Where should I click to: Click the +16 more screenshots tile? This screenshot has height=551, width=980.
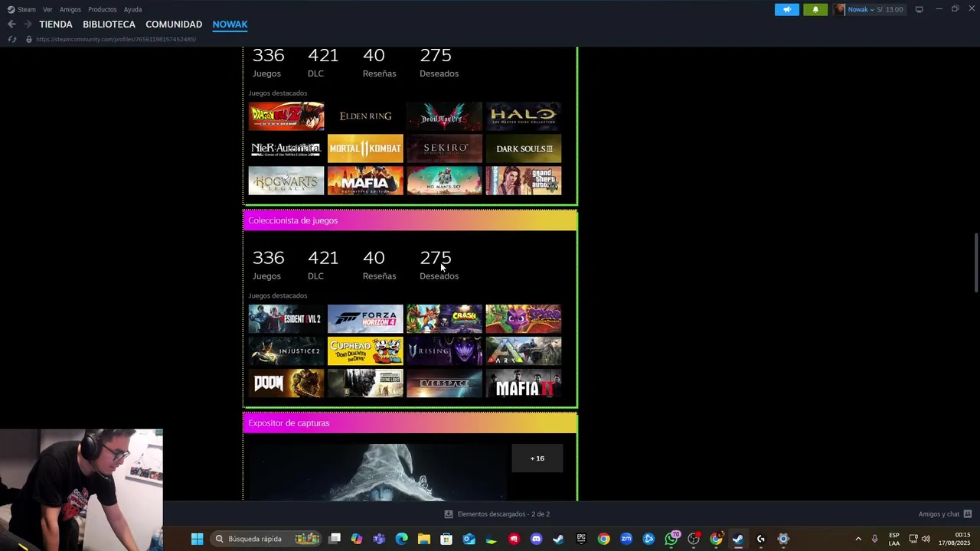537,458
